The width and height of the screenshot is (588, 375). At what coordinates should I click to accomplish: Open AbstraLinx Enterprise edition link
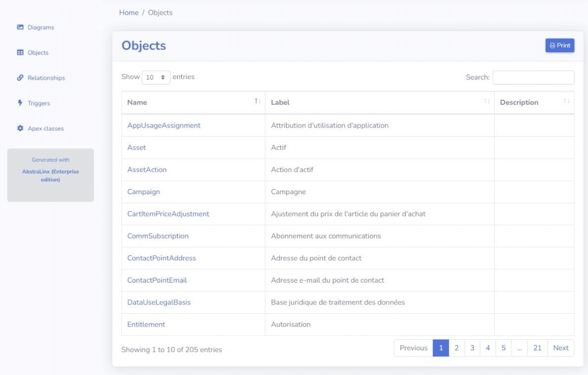pos(50,176)
